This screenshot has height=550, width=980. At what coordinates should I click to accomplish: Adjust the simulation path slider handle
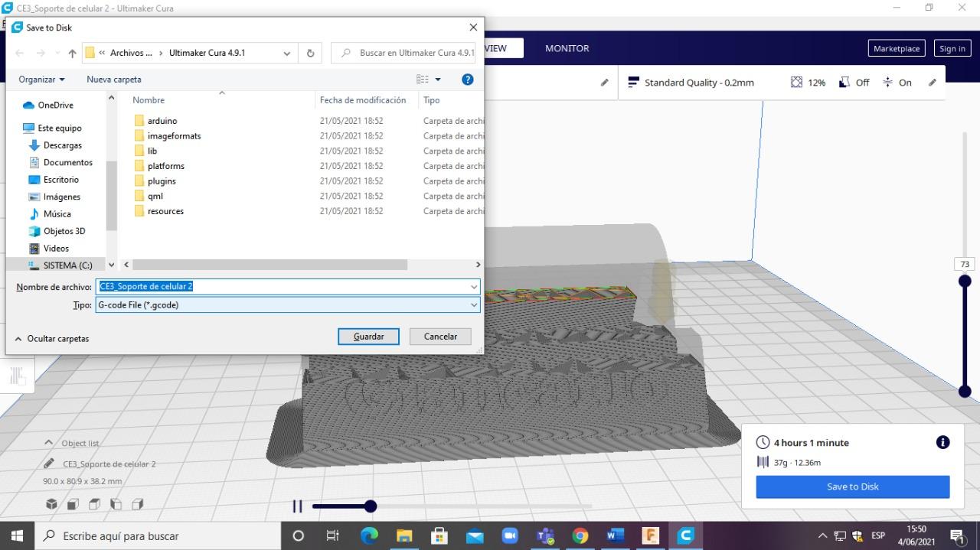[x=371, y=506]
